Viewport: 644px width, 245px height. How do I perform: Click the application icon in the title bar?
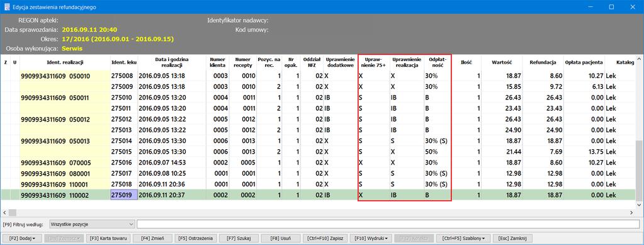(6, 7)
